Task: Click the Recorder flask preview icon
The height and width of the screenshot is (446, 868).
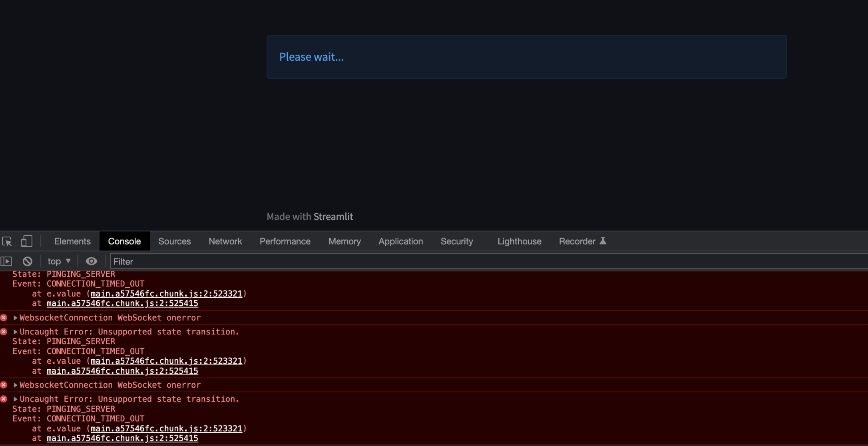Action: pos(603,241)
